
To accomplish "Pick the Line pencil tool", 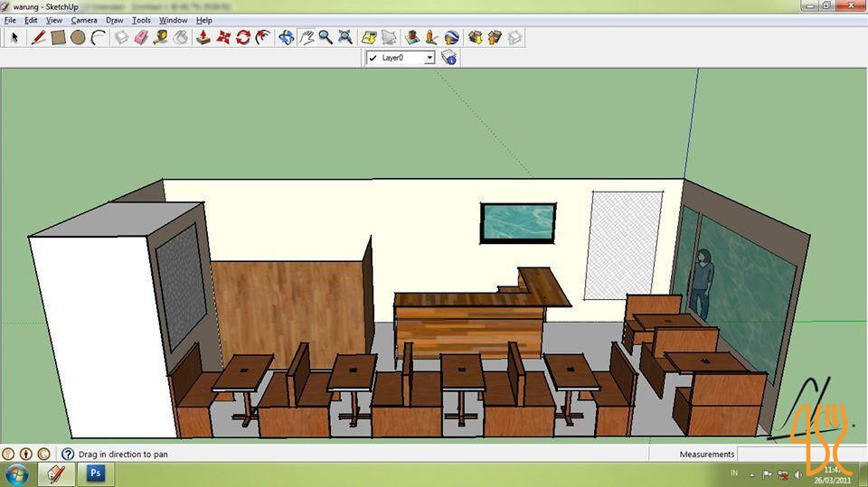I will (x=38, y=38).
